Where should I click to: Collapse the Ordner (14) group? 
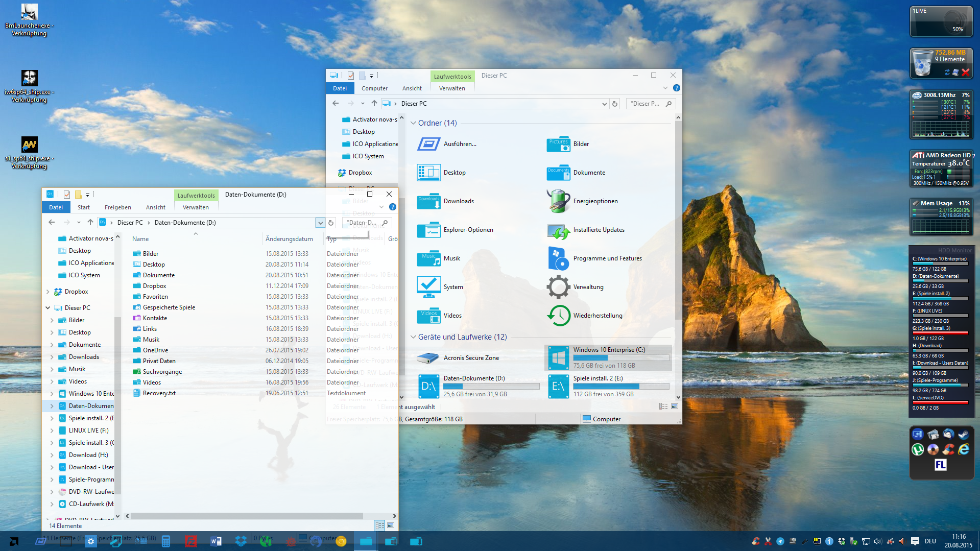414,123
